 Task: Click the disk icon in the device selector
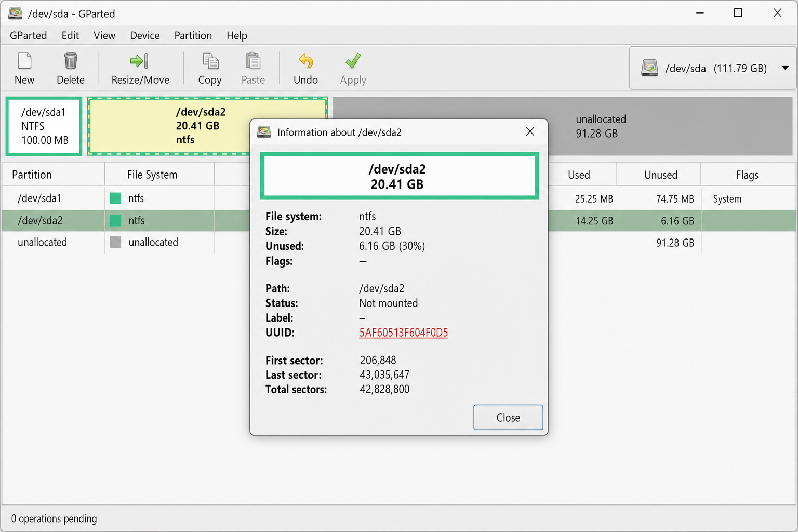click(x=649, y=68)
